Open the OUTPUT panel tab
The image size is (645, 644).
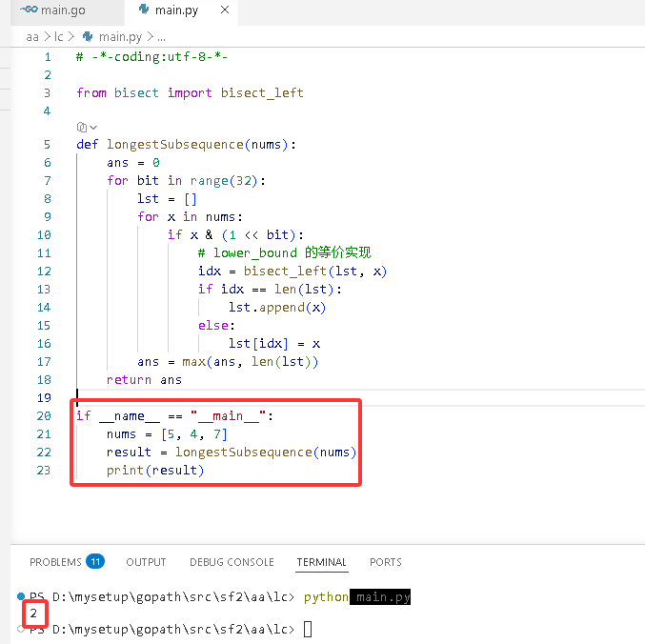coord(146,562)
